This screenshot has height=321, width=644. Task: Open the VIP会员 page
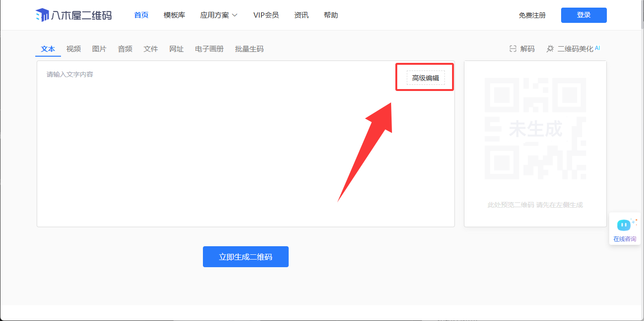coord(266,15)
